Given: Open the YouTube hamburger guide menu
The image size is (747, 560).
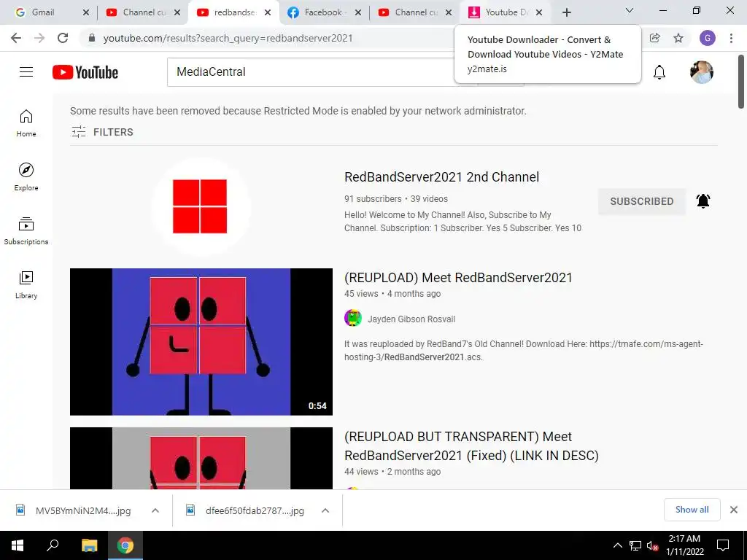Looking at the screenshot, I should (26, 72).
